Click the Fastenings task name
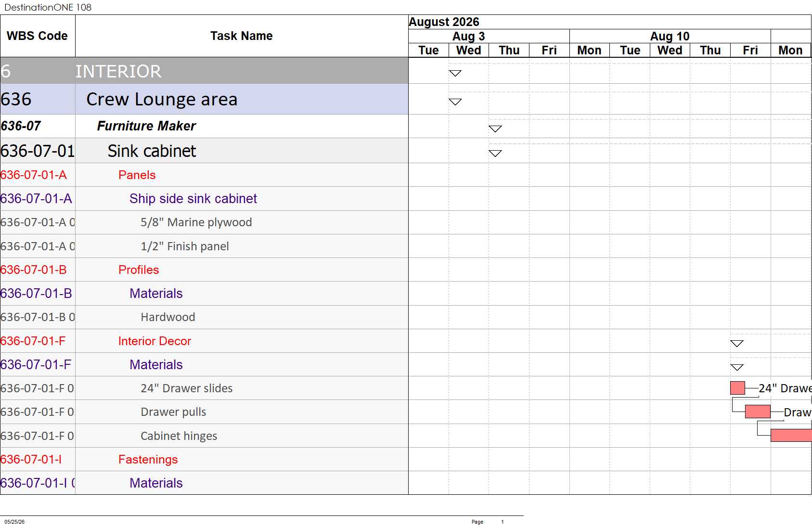Viewport: 812px width, 528px height. coord(148,459)
